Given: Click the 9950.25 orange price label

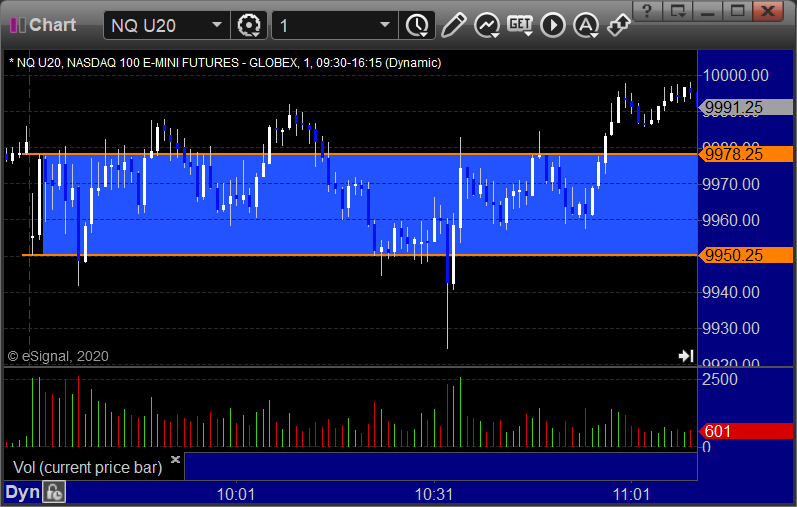Looking at the screenshot, I should point(745,255).
